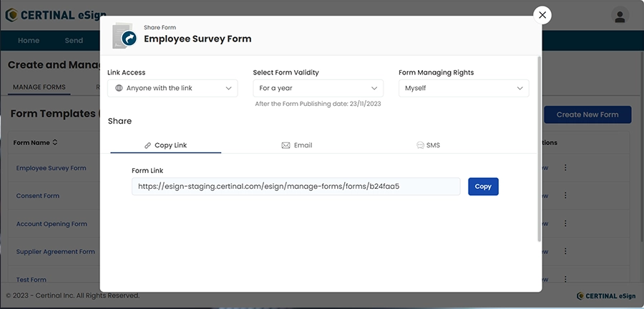Viewport: 644px width, 309px height.
Task: Open more options for Account Opening Form row
Action: [x=565, y=224]
